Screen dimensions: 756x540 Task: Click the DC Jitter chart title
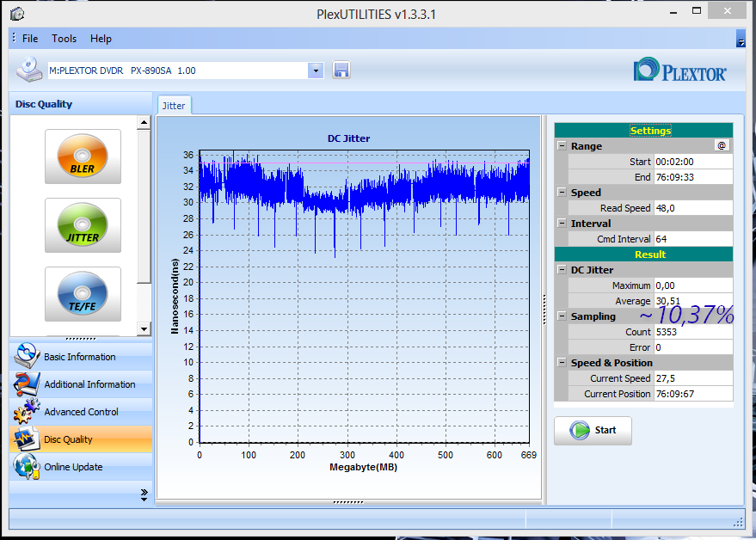coord(348,138)
